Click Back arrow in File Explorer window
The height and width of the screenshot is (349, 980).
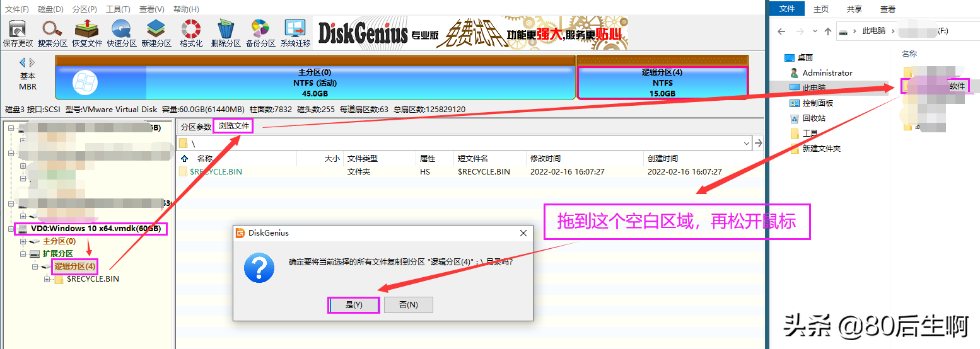(x=781, y=30)
